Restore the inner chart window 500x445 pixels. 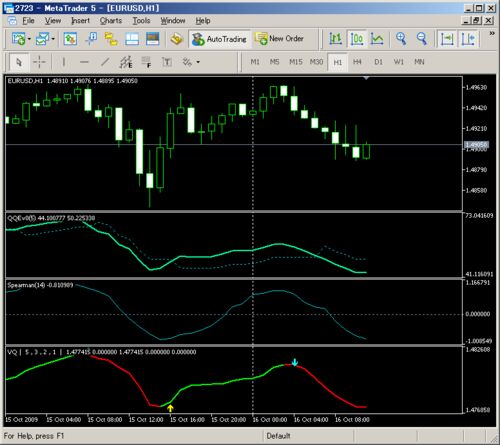click(x=477, y=21)
